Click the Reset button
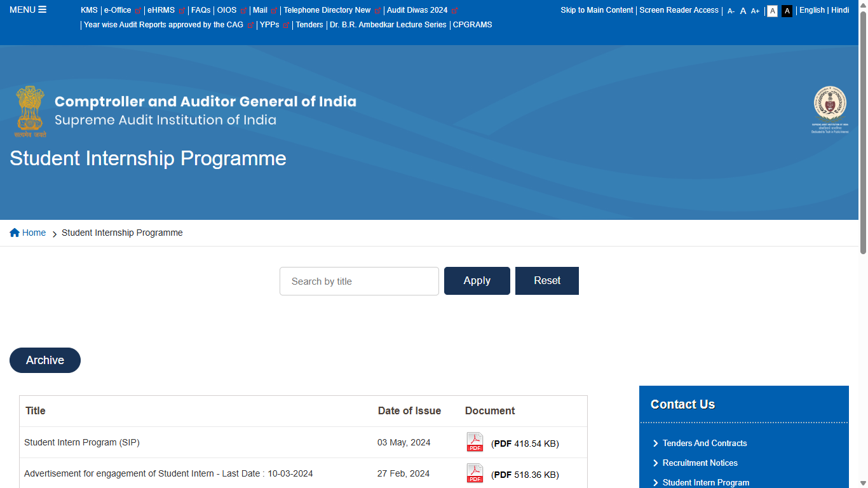This screenshot has width=868, height=488. click(547, 281)
